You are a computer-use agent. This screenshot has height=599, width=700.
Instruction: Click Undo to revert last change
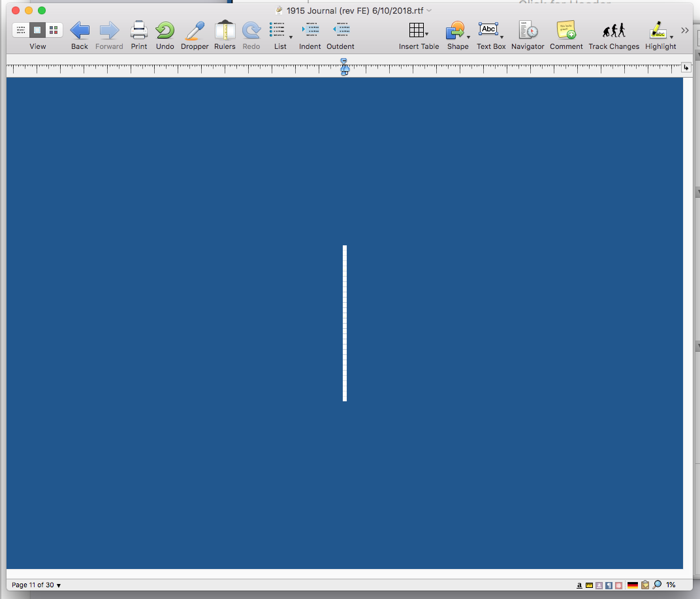point(165,30)
